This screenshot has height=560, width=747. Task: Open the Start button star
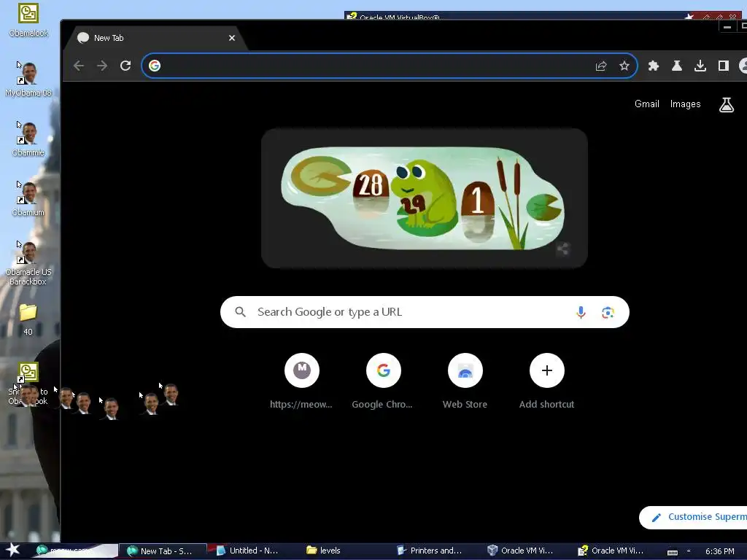coord(12,550)
